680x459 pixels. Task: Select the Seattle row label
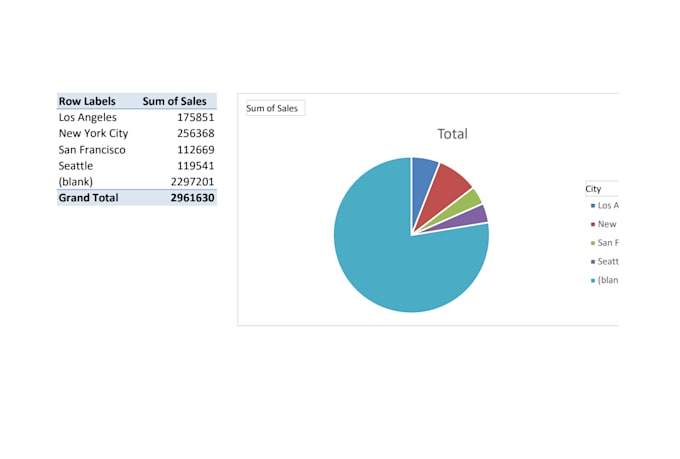click(76, 166)
